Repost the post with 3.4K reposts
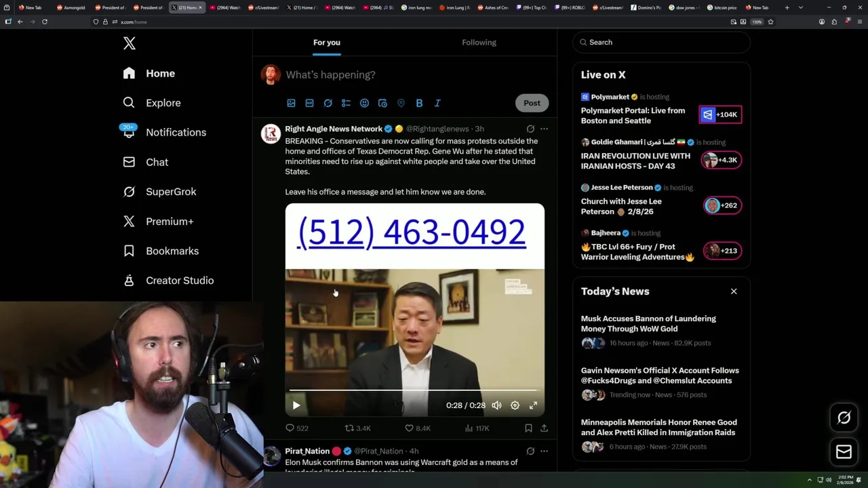 [x=358, y=428]
